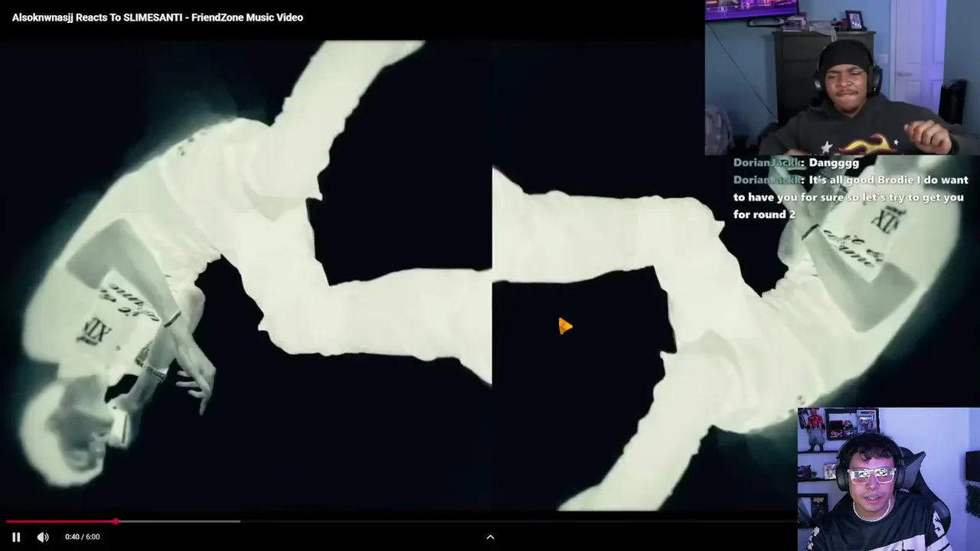Click the 0:40 / 6:00 time display

(83, 537)
